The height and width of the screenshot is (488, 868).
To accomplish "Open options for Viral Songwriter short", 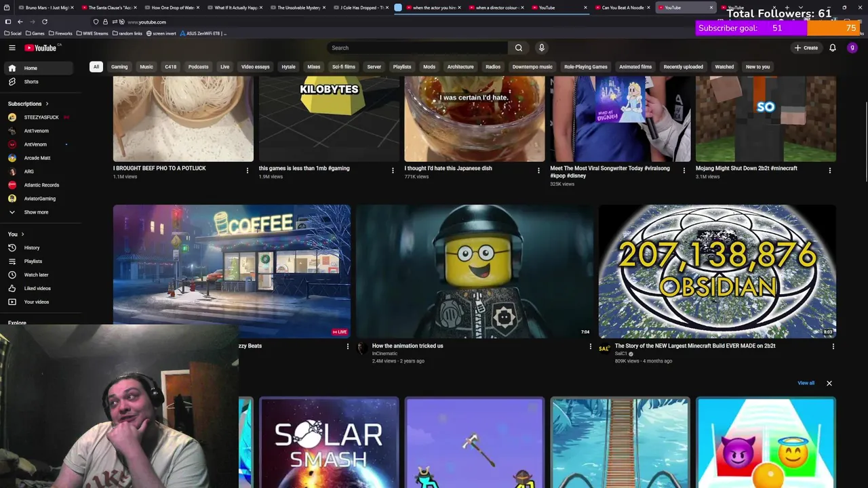I will (x=684, y=170).
